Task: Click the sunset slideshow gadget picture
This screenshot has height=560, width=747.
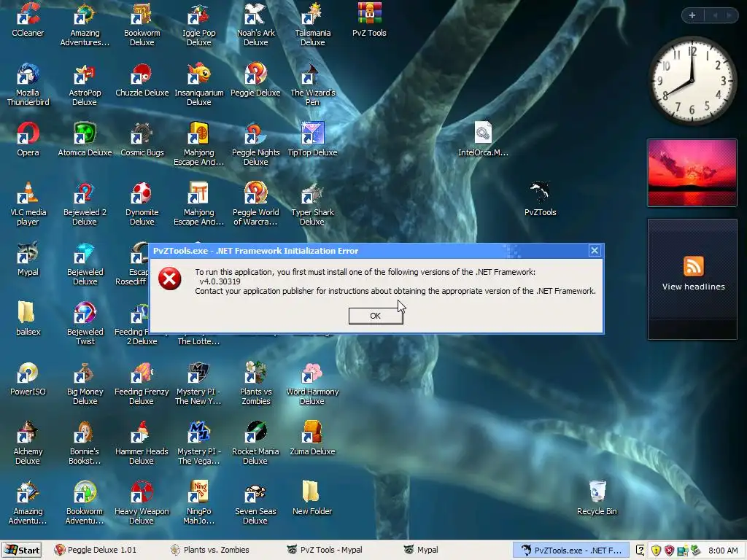Action: (x=692, y=172)
